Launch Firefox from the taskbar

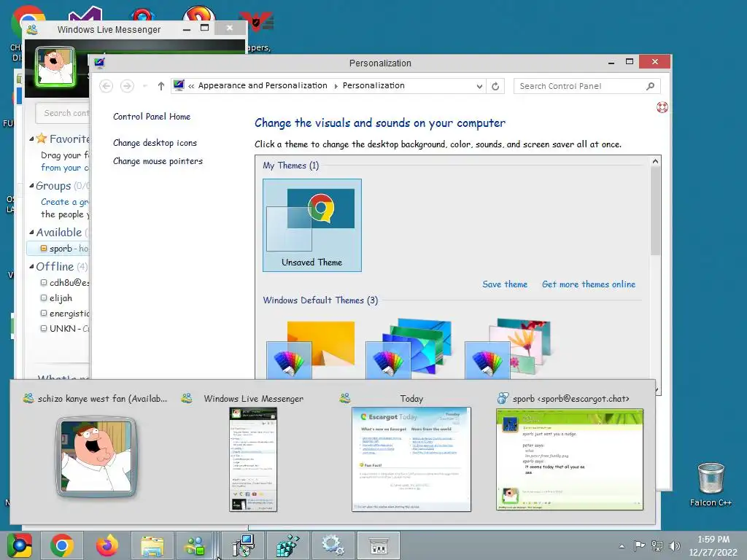point(107,545)
